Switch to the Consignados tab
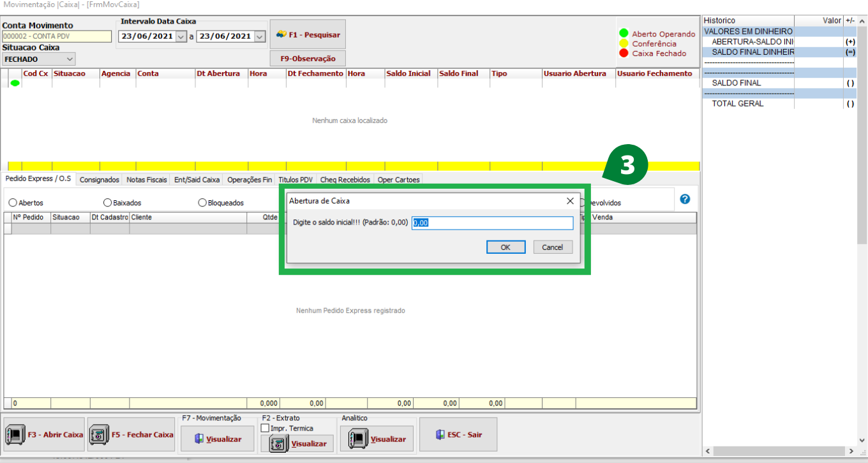 click(100, 180)
